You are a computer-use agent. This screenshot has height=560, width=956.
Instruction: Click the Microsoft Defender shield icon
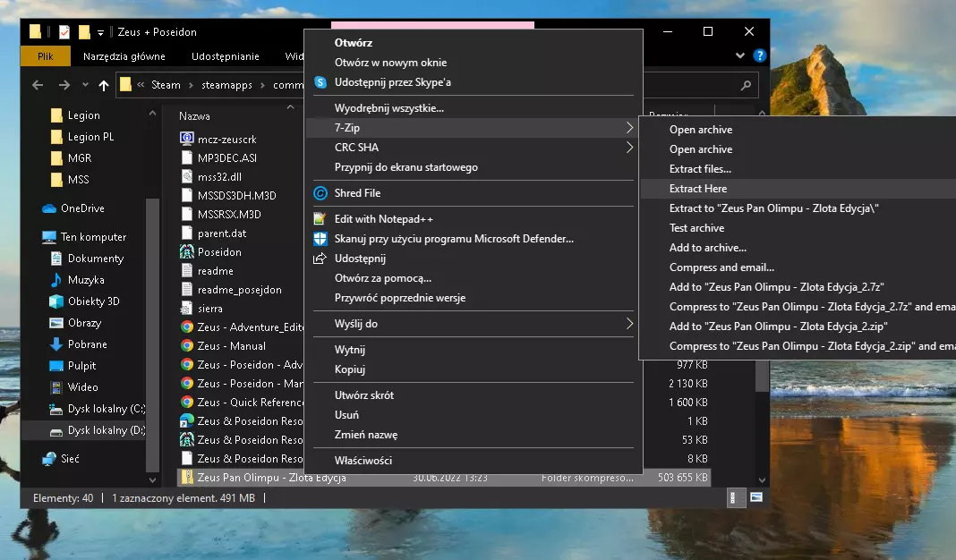click(320, 239)
